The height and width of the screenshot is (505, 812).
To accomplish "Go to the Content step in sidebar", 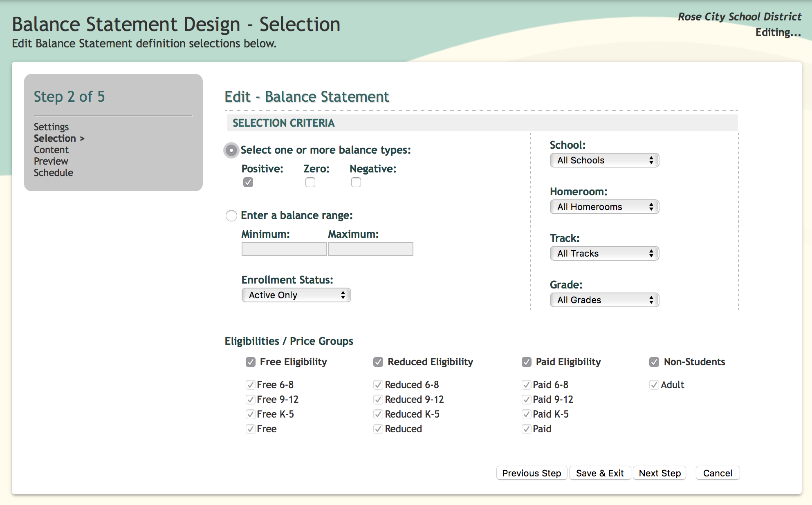I will click(51, 150).
